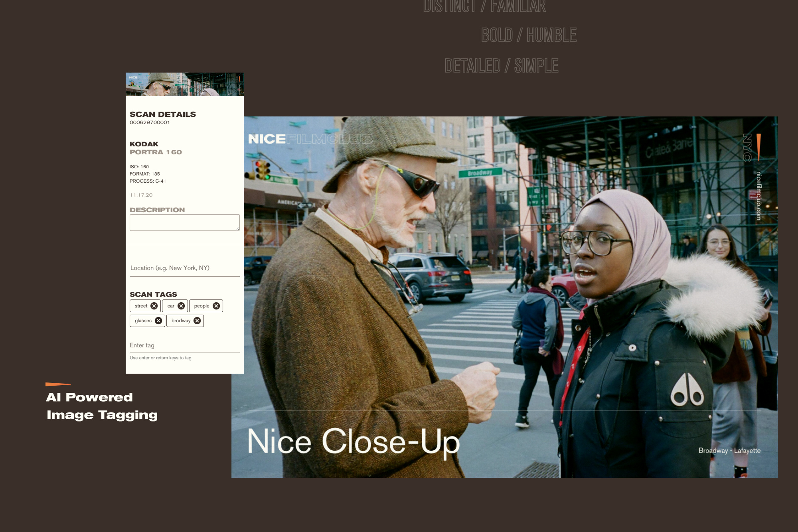Delete the "people" tag with its X icon
This screenshot has width=798, height=532.
[x=217, y=305]
